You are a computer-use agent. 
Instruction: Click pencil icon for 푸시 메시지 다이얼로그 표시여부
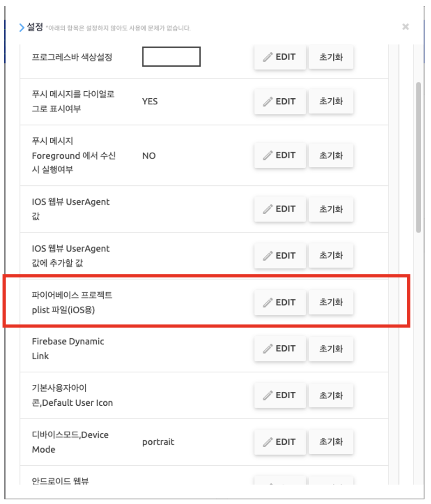tap(268, 102)
